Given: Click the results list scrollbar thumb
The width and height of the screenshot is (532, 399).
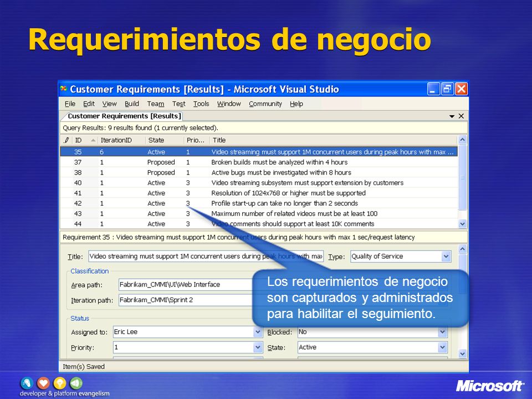Looking at the screenshot, I should click(x=462, y=177).
